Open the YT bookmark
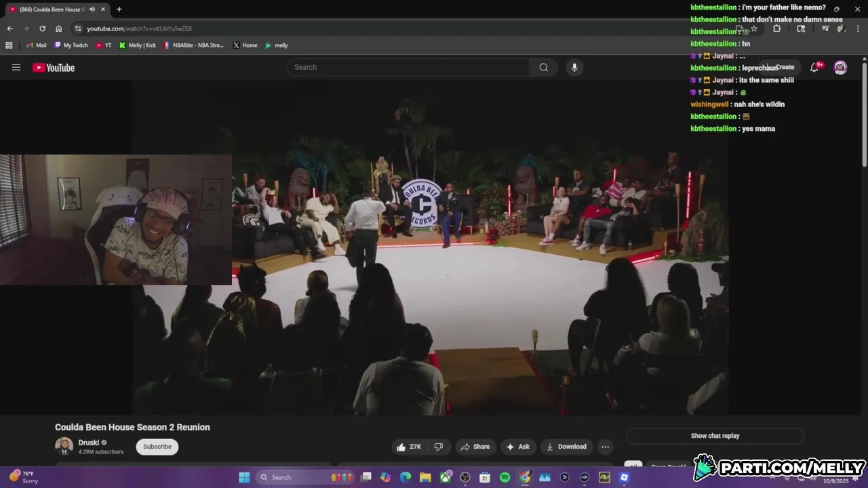 click(x=103, y=45)
